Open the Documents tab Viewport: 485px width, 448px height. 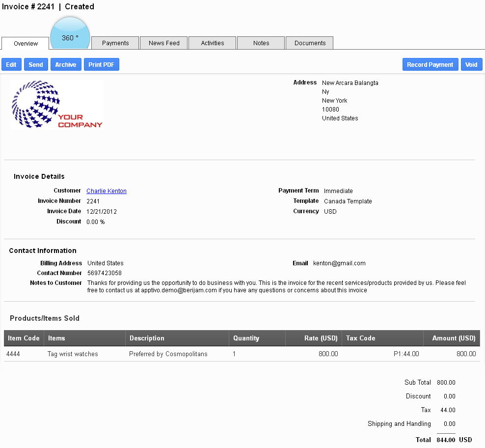pyautogui.click(x=309, y=43)
